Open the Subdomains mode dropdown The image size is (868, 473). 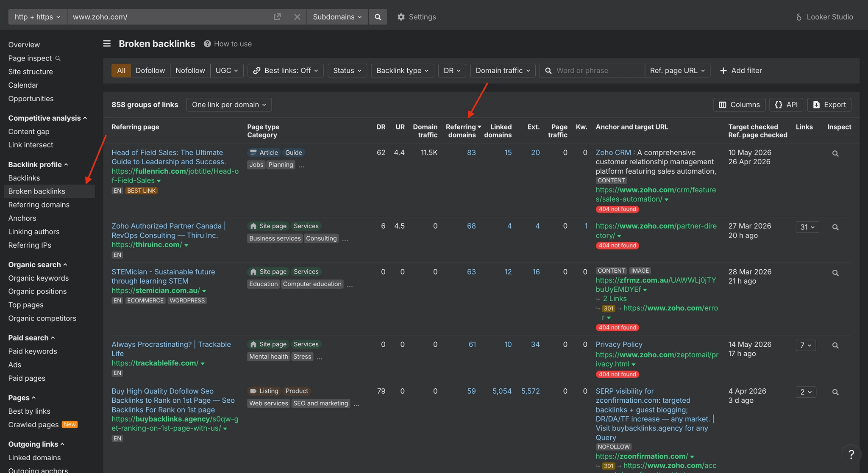click(337, 17)
